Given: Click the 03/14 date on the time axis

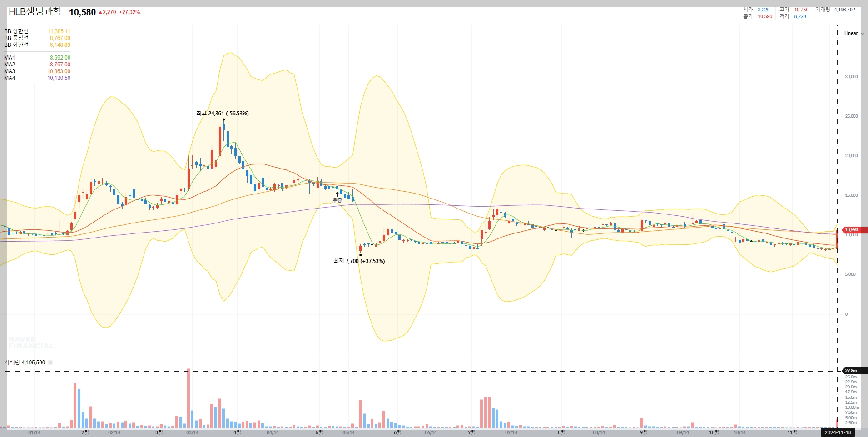Looking at the screenshot, I should coord(192,432).
